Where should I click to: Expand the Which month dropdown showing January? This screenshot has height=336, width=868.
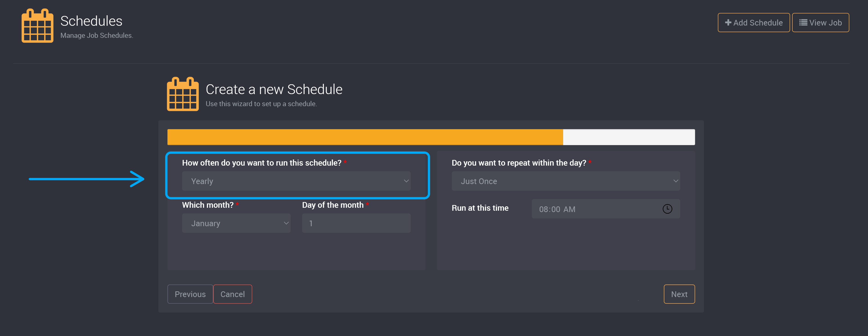coord(237,223)
